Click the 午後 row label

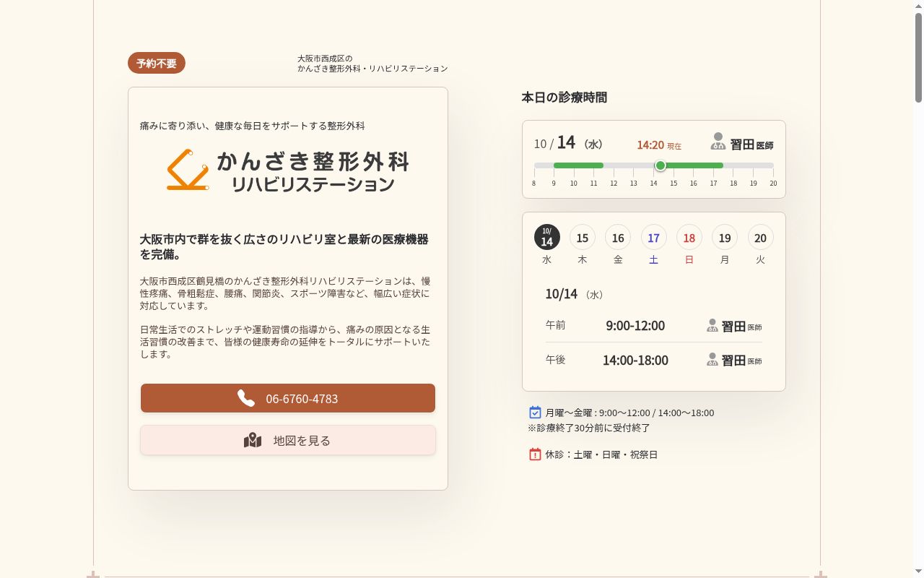pyautogui.click(x=556, y=360)
